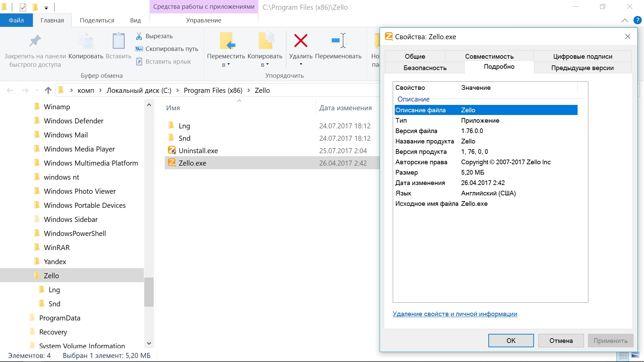The width and height of the screenshot is (644, 362).
Task: Open the Quick Access Toolbar customize dropdown
Action: pos(46,8)
